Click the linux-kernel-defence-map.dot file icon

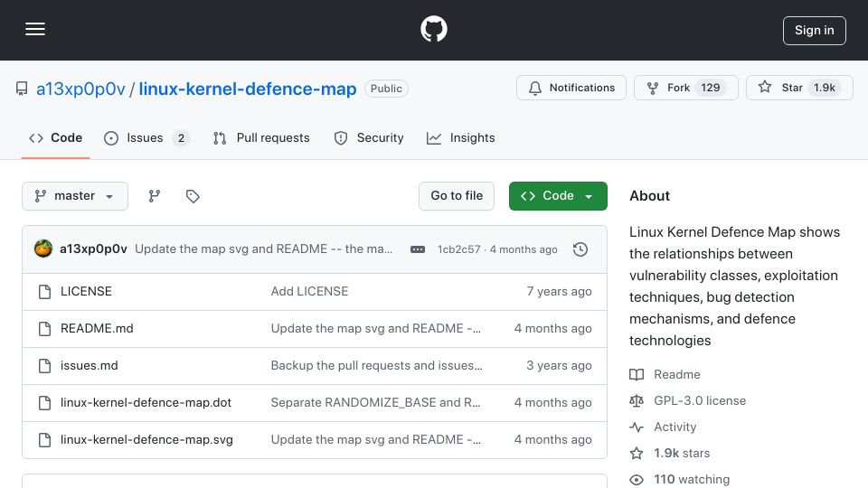[45, 403]
